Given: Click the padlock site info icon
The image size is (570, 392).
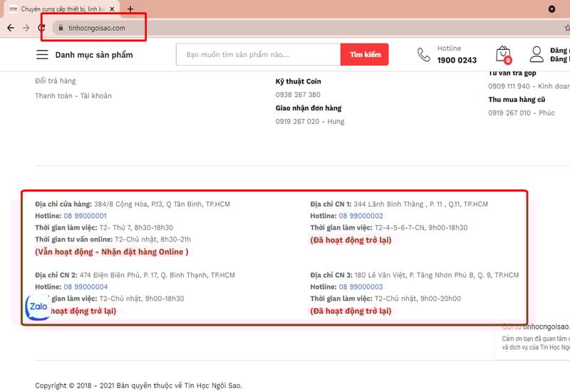Looking at the screenshot, I should [x=61, y=28].
